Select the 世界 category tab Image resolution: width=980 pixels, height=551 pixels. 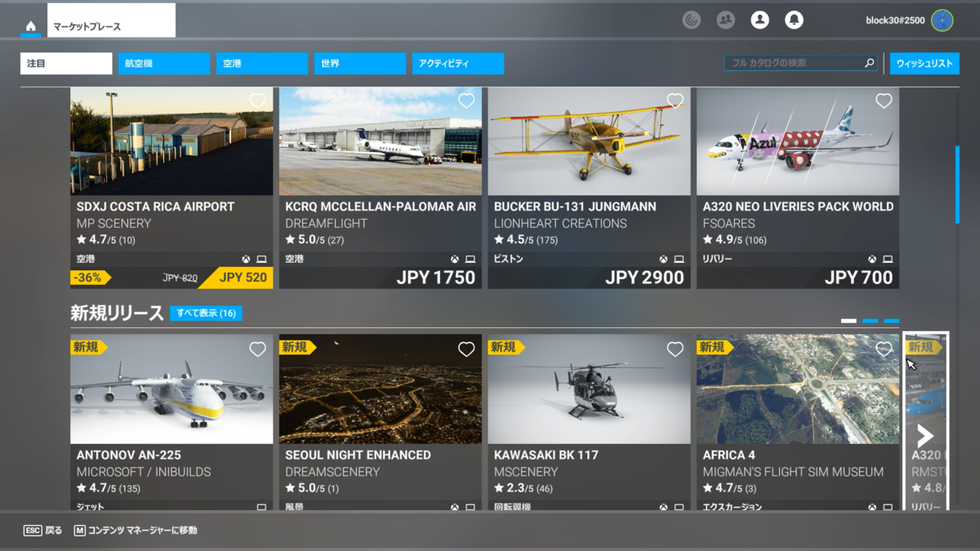pos(360,64)
